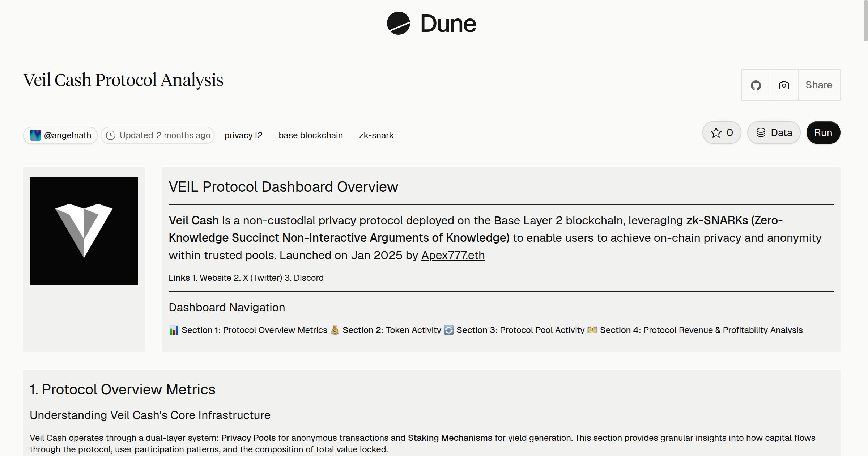Select the privacy l2 tag
This screenshot has width=868, height=456.
click(243, 135)
